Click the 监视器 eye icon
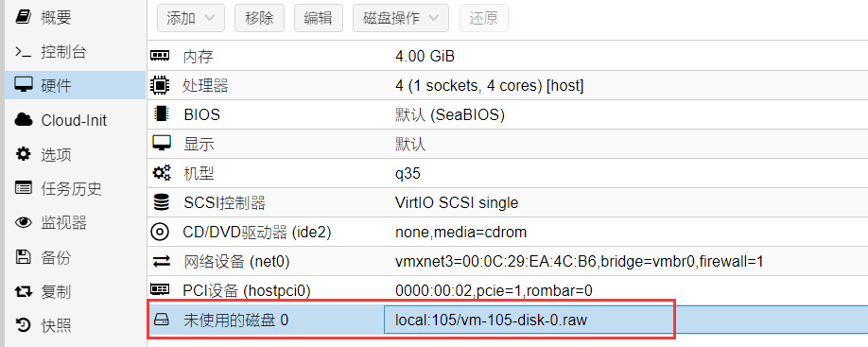This screenshot has width=868, height=347. 24,223
